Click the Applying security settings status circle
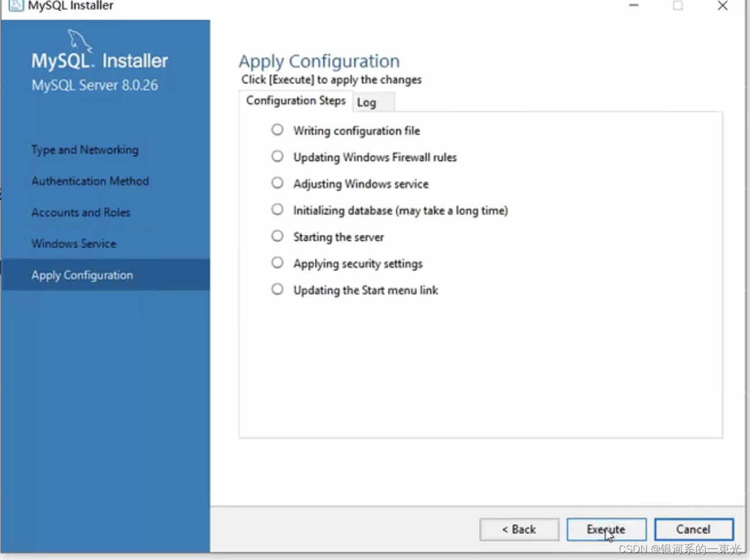 tap(278, 263)
